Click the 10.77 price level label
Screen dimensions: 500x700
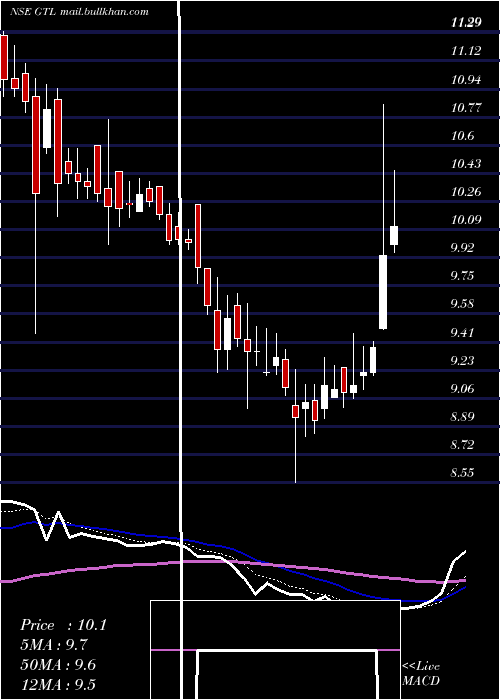466,108
